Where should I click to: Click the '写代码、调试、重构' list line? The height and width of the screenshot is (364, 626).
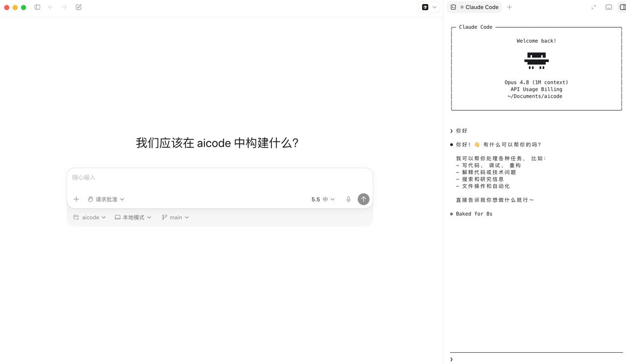point(488,166)
